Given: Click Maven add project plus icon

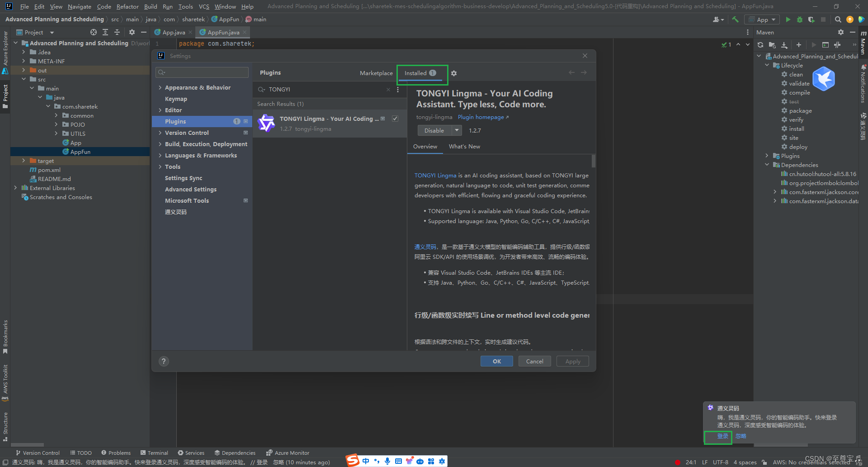Looking at the screenshot, I should [799, 45].
